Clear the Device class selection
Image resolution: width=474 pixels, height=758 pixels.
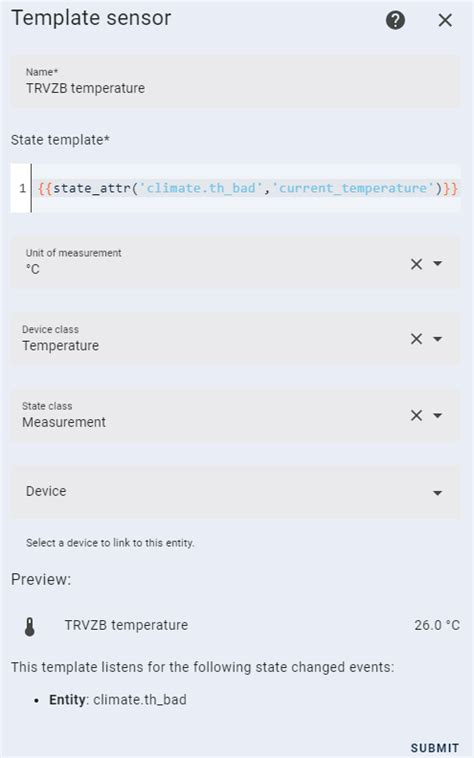(x=417, y=339)
